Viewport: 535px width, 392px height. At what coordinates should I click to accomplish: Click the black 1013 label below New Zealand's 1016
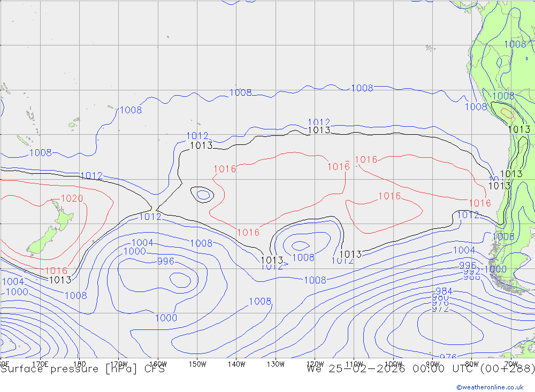pyautogui.click(x=60, y=280)
